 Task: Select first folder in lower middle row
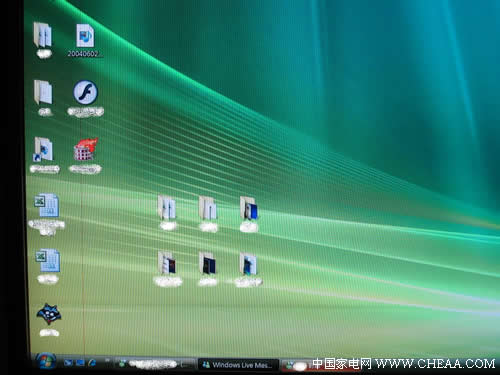(167, 263)
